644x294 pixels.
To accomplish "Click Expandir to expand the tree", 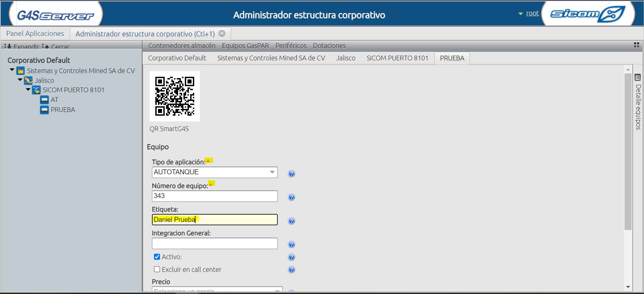I will 22,47.
